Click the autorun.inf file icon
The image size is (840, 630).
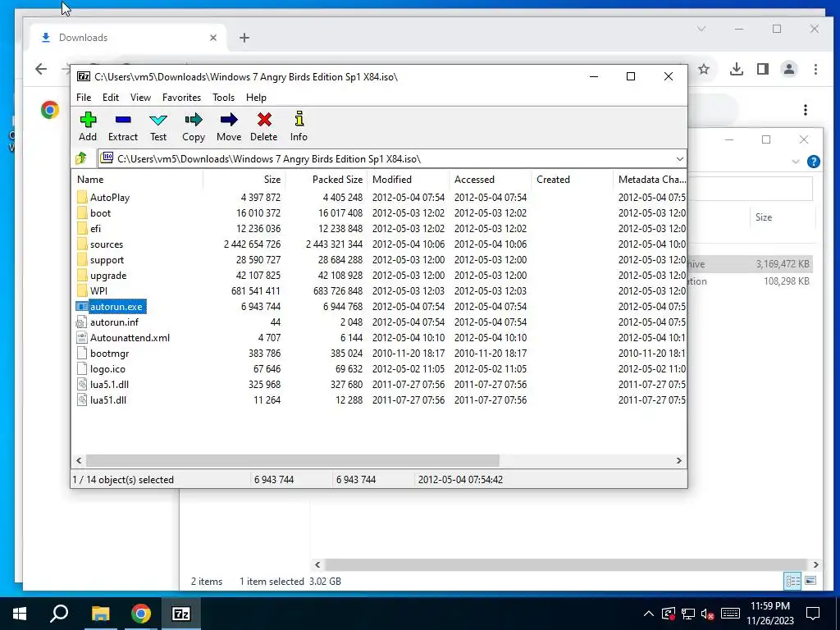pyautogui.click(x=81, y=322)
